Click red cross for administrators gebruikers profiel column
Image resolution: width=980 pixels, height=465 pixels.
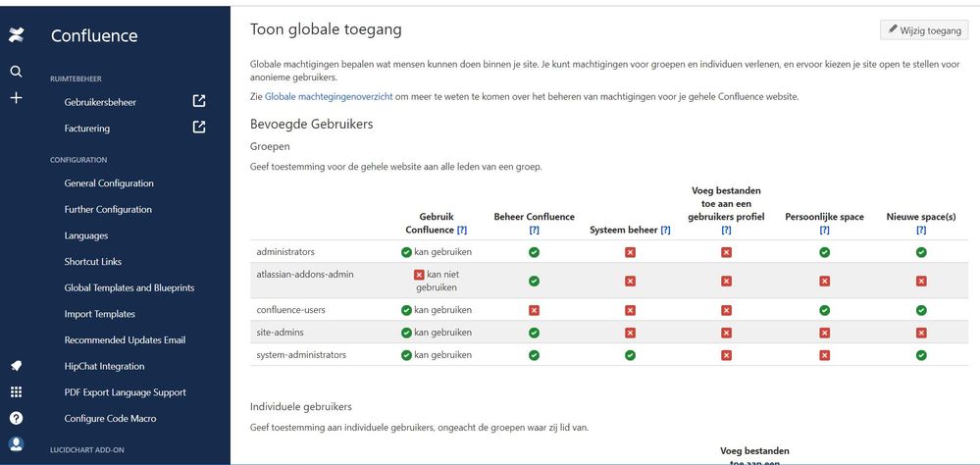click(726, 252)
